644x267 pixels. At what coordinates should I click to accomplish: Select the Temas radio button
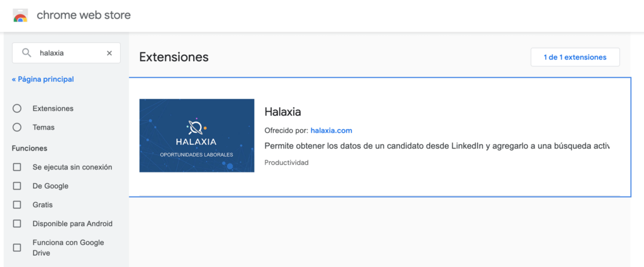click(17, 128)
